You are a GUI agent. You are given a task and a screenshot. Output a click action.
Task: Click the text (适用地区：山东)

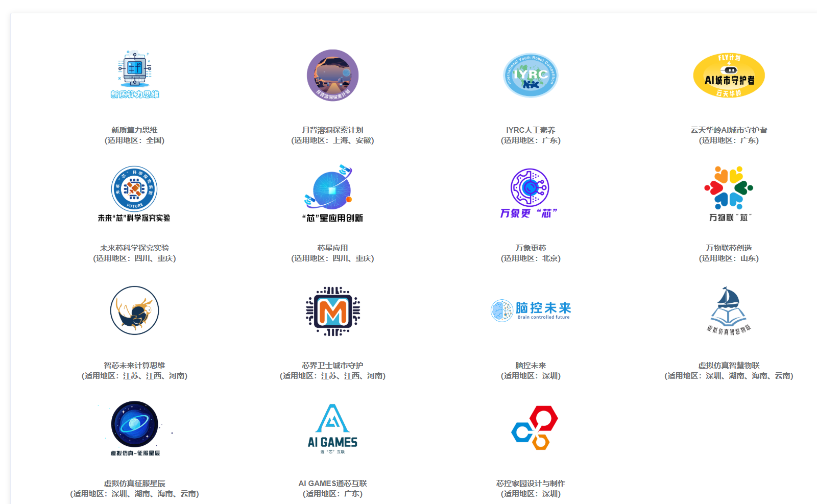coord(729,258)
